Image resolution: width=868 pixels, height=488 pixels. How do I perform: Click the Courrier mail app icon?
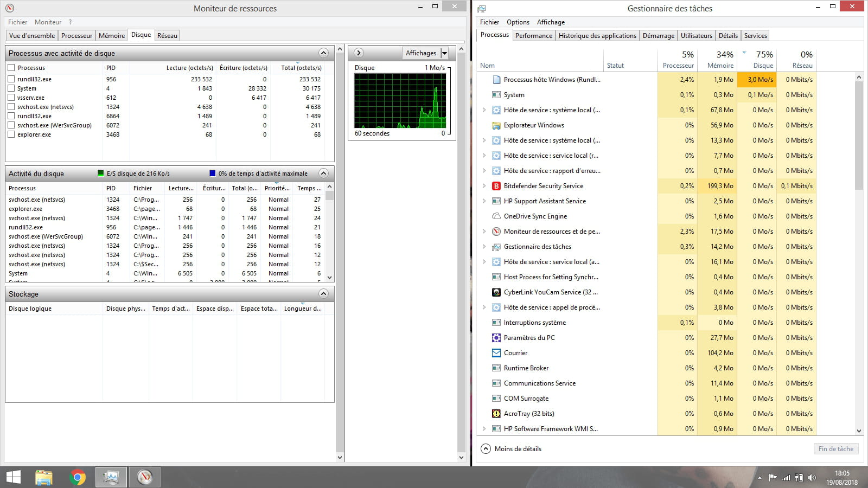coord(496,353)
